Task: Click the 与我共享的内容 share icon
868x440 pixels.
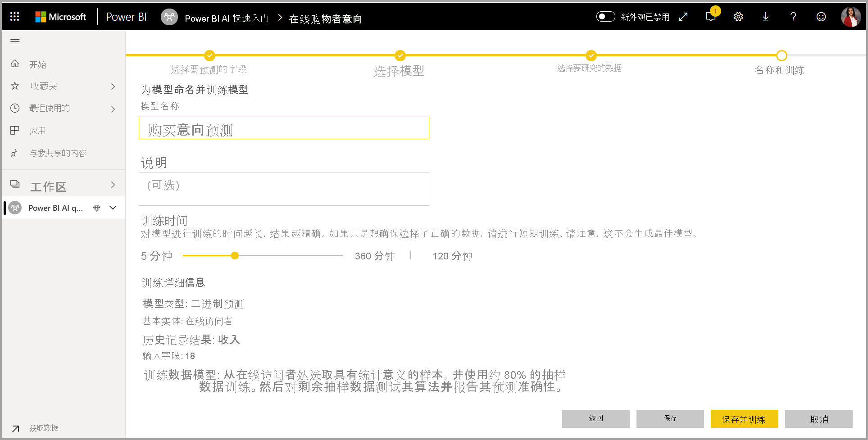Action: click(14, 153)
